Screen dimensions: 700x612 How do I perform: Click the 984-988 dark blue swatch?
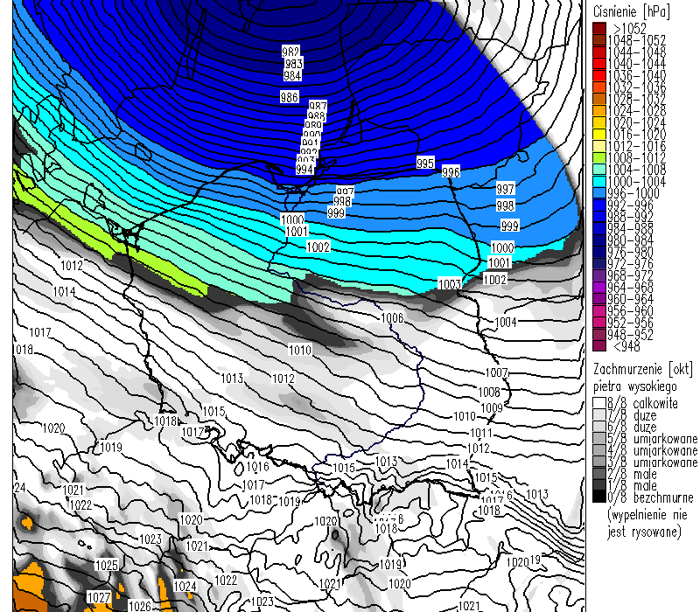pyautogui.click(x=599, y=228)
